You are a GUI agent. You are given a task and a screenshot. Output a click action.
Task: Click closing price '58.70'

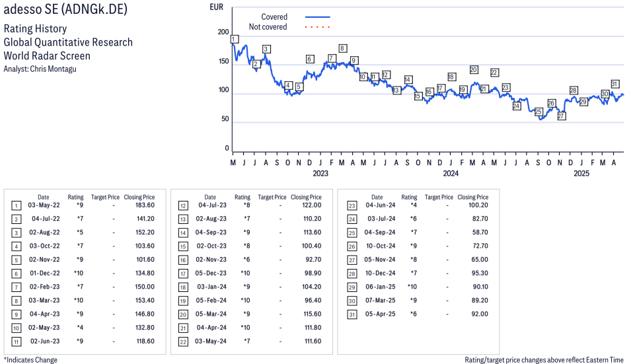[x=480, y=233]
